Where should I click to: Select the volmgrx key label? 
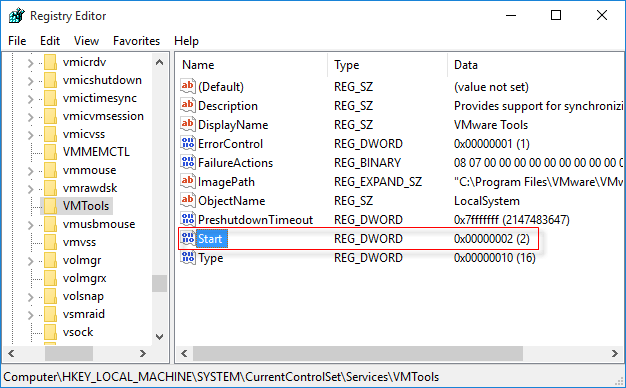coord(85,278)
